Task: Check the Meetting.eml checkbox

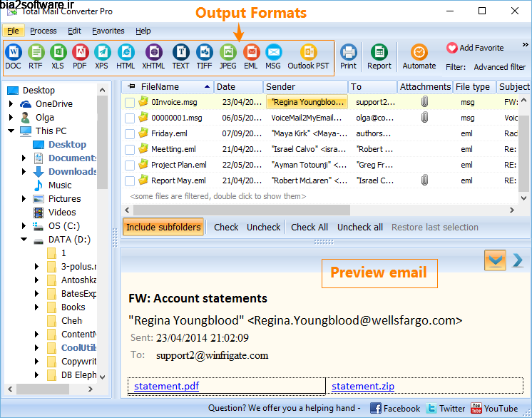Action: click(x=130, y=149)
